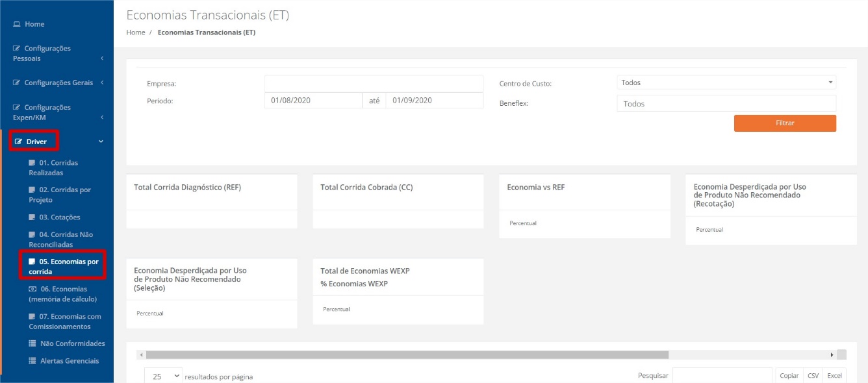Click the Home breadcrumb link
This screenshot has height=383, width=868.
(136, 32)
